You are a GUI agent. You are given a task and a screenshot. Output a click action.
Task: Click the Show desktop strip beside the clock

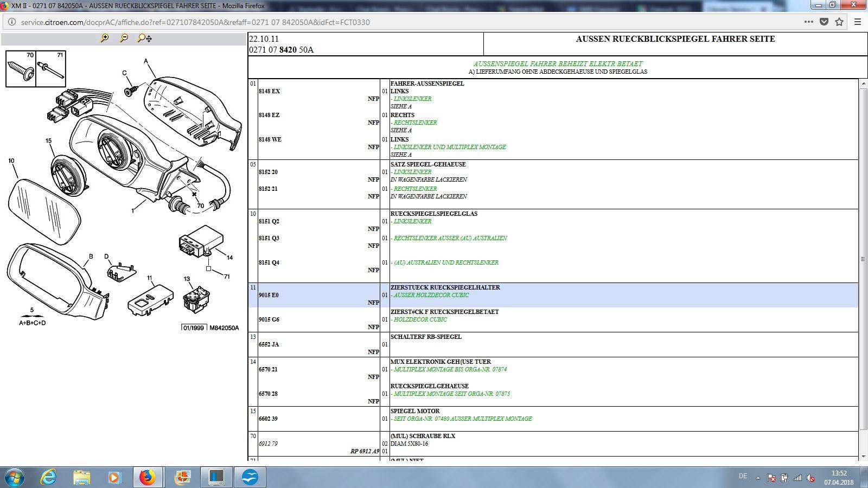point(864,477)
